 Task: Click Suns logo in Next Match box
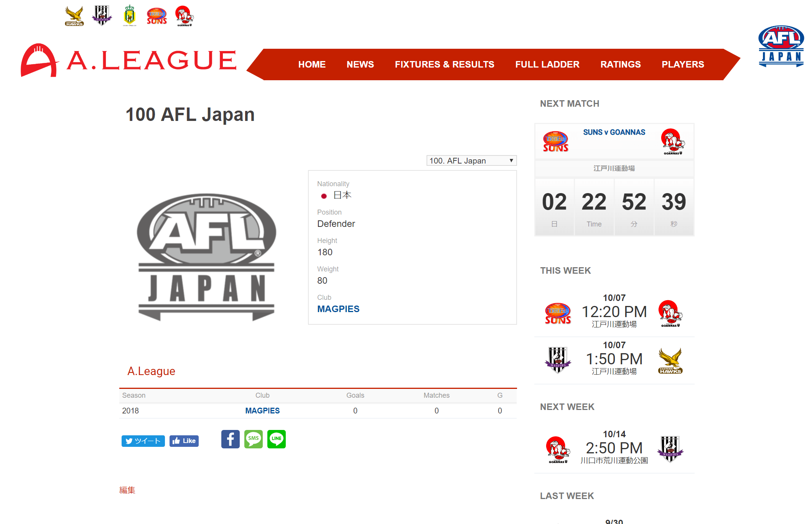pos(555,141)
